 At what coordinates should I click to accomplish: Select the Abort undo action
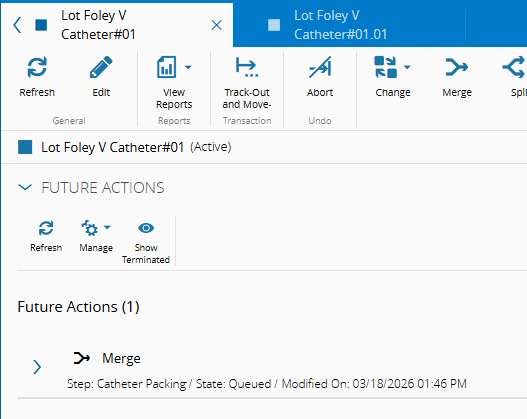[x=320, y=67]
